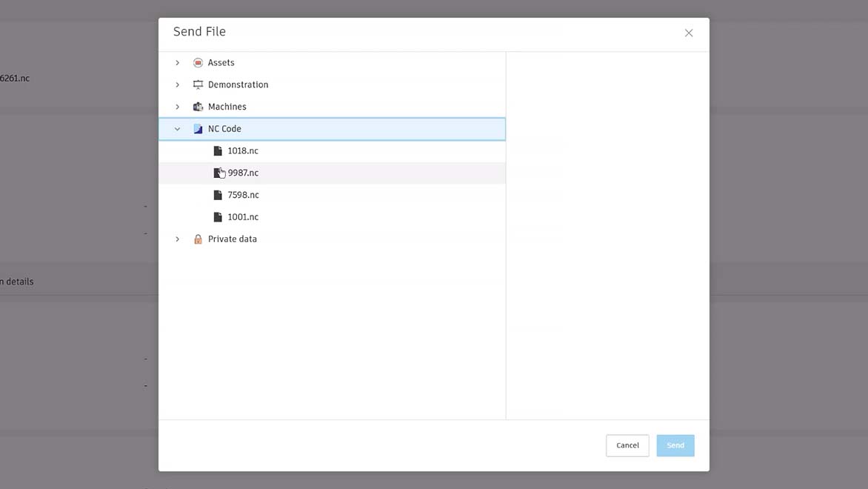
Task: Choose the 7598.nc file label
Action: tap(243, 196)
